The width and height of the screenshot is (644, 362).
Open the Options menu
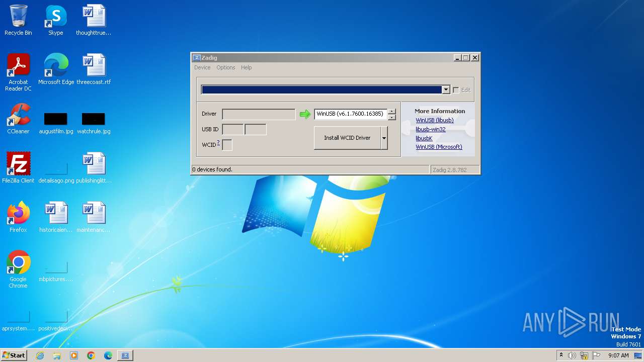pyautogui.click(x=226, y=67)
